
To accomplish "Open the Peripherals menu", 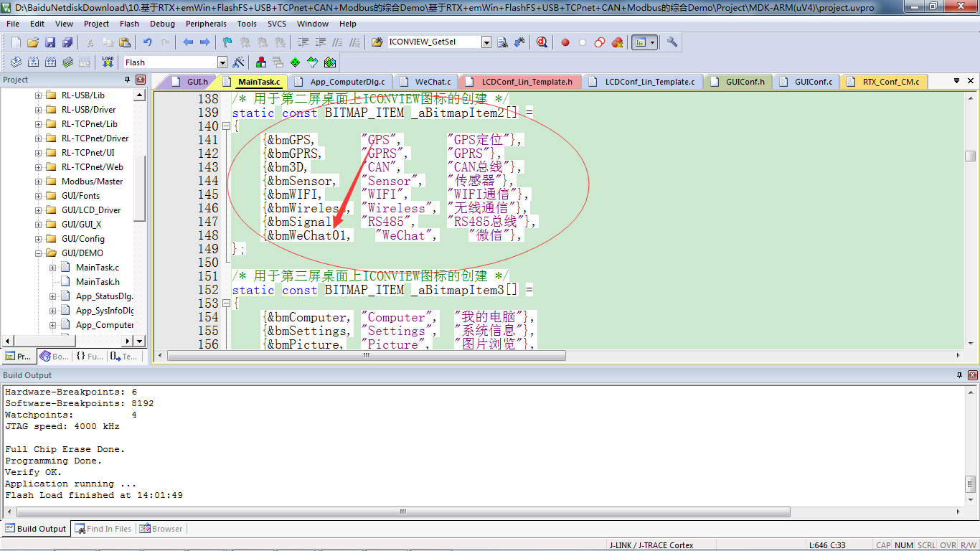I will pyautogui.click(x=206, y=24).
